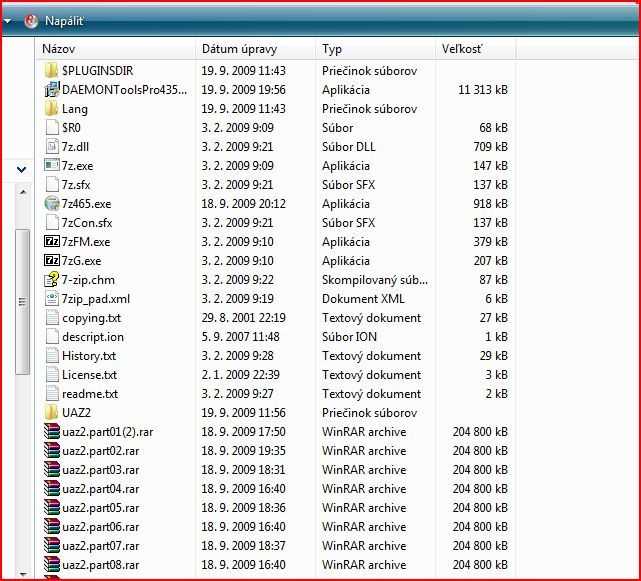Click the file name uaz2.part08.rar
641x581 pixels.
point(101,565)
